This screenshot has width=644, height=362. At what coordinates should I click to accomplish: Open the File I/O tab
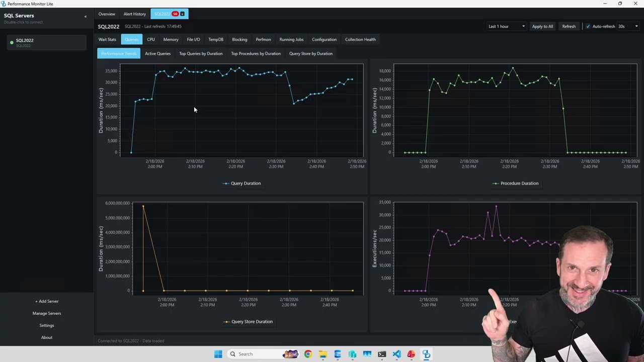[193, 39]
